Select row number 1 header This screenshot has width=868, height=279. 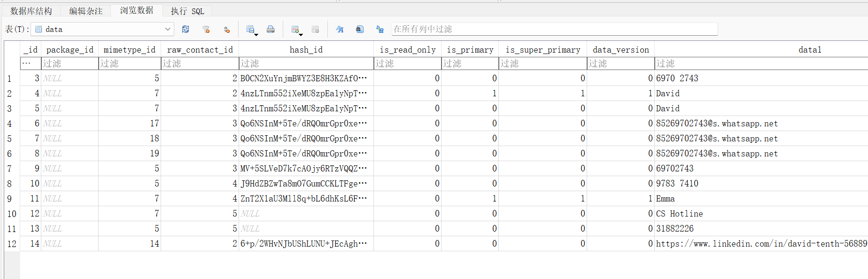point(12,78)
